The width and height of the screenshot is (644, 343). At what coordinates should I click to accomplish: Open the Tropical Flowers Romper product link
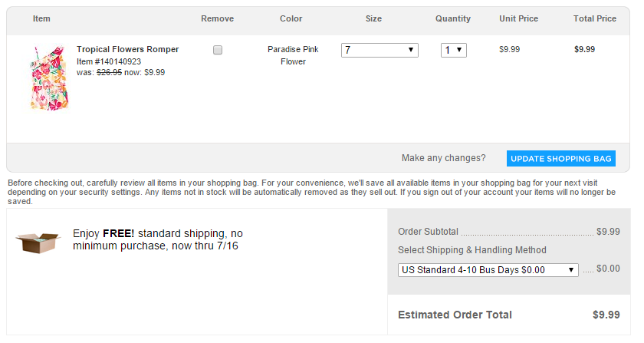coord(127,49)
